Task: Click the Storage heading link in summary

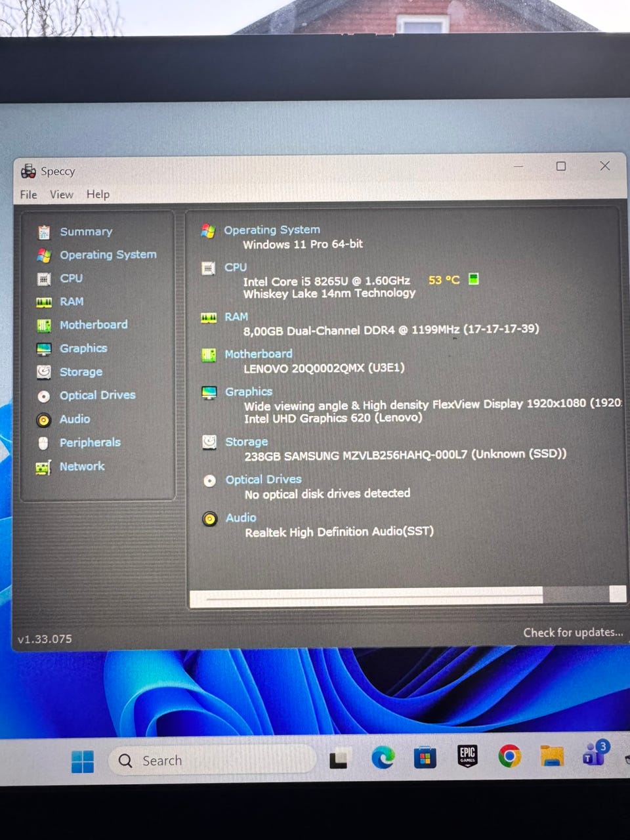Action: click(x=247, y=442)
